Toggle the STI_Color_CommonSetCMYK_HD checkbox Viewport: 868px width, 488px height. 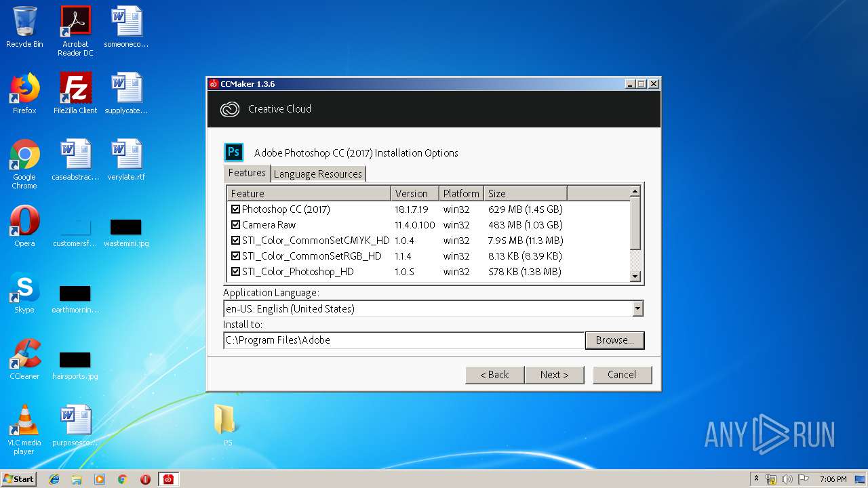point(235,241)
